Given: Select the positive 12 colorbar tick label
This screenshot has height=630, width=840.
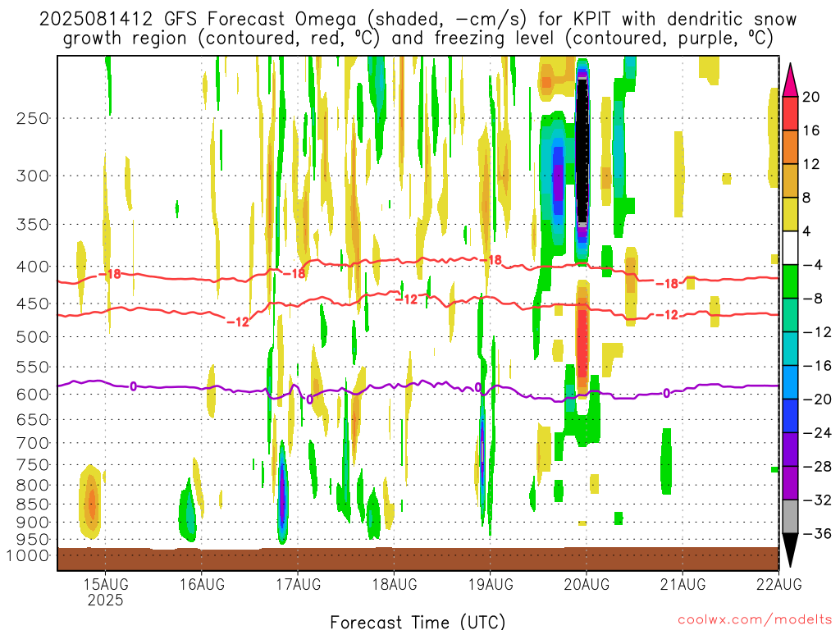Looking at the screenshot, I should click(x=810, y=164).
